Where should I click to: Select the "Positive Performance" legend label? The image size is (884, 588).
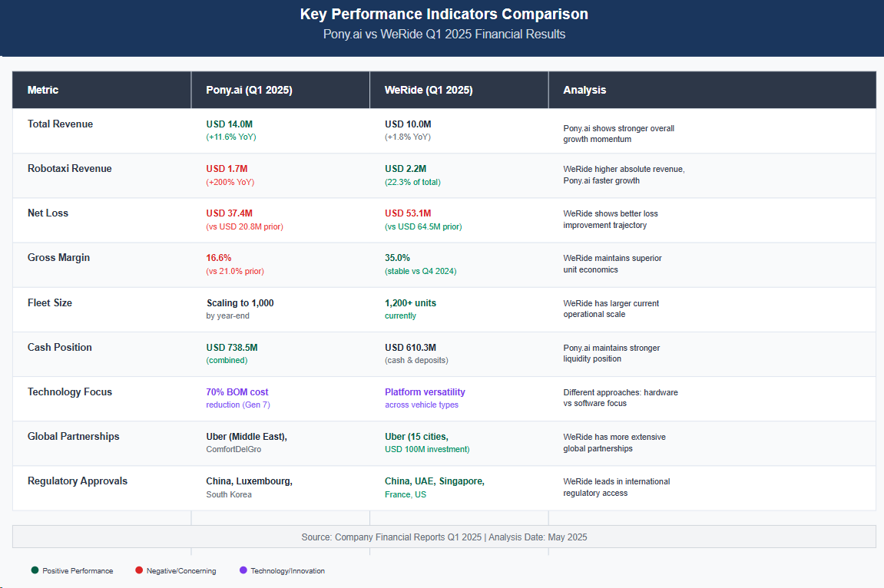pyautogui.click(x=78, y=570)
